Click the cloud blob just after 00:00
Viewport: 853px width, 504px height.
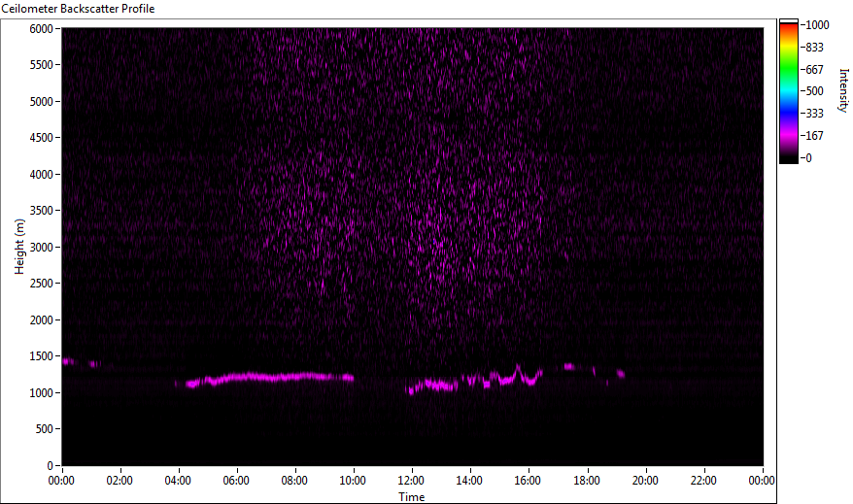pos(69,361)
